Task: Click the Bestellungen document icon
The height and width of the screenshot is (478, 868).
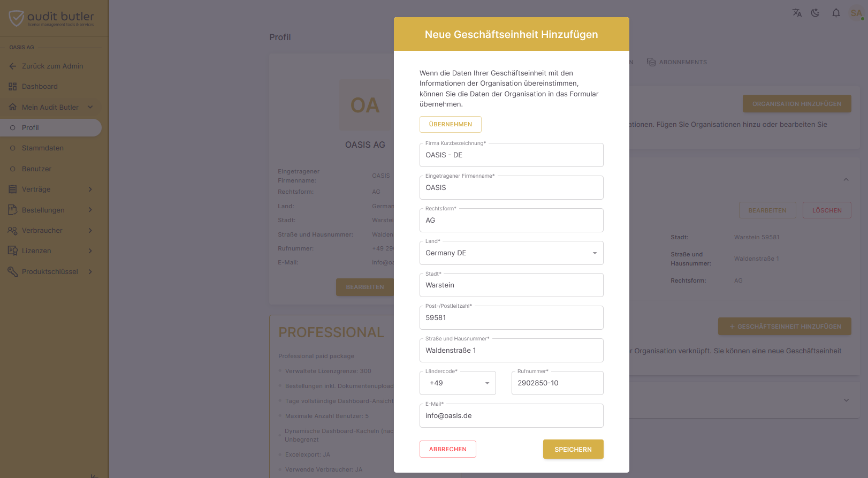Action: (x=13, y=210)
